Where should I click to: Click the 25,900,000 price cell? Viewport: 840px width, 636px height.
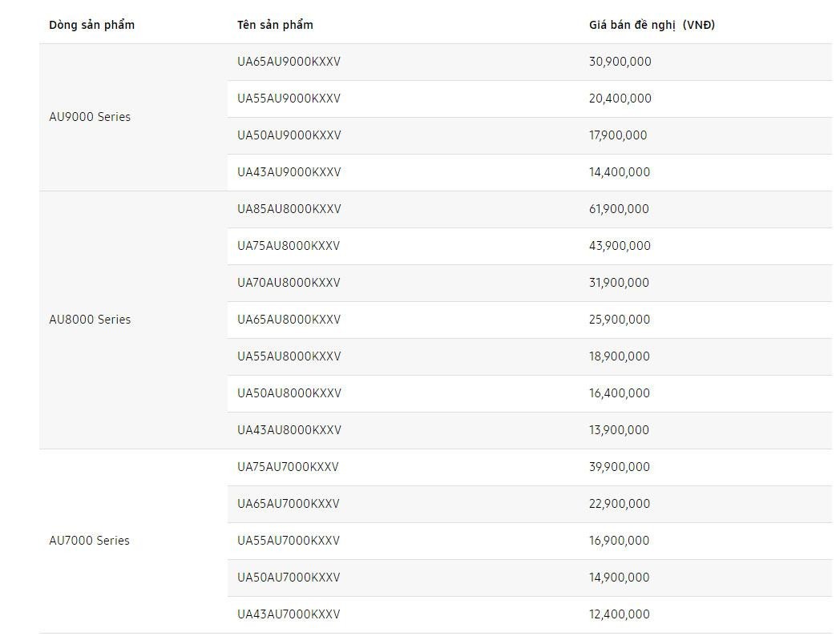pos(620,320)
